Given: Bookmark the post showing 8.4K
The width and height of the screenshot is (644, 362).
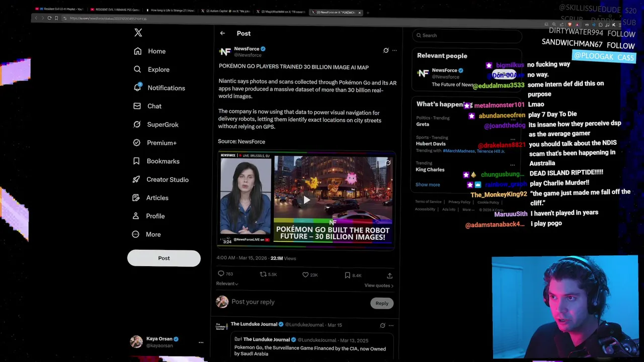Looking at the screenshot, I should tap(347, 275).
